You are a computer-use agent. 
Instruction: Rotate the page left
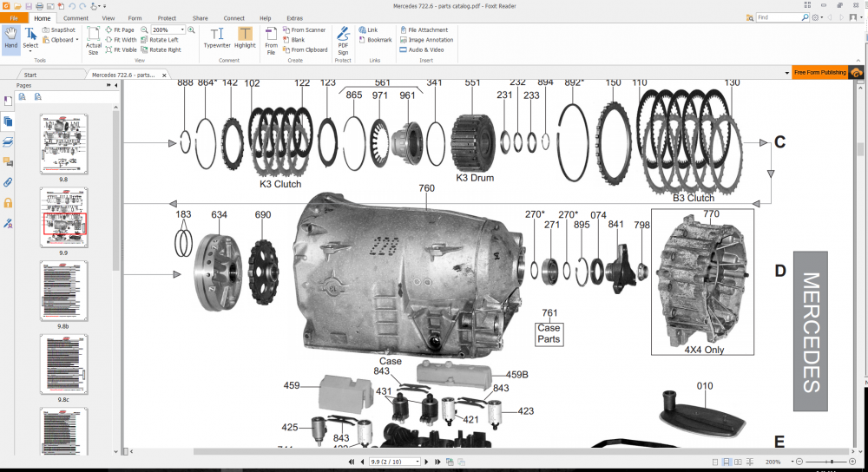coord(160,40)
